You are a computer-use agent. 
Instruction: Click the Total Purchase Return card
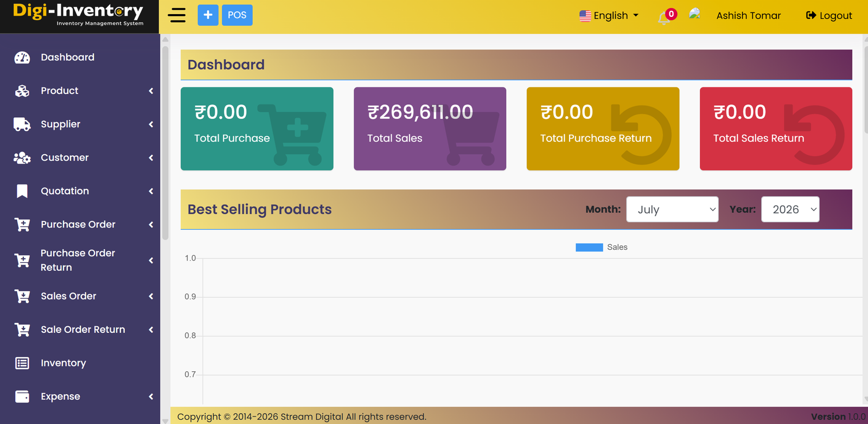(603, 129)
